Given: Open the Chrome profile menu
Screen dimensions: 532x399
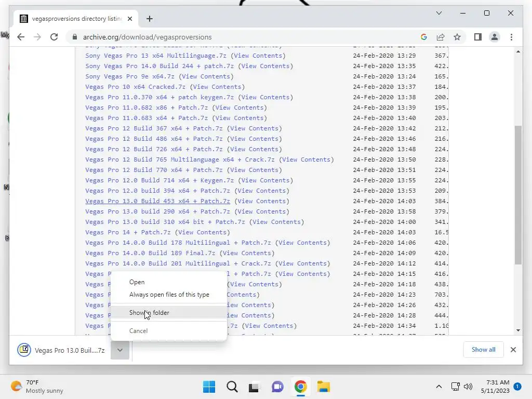Looking at the screenshot, I should coord(495,37).
